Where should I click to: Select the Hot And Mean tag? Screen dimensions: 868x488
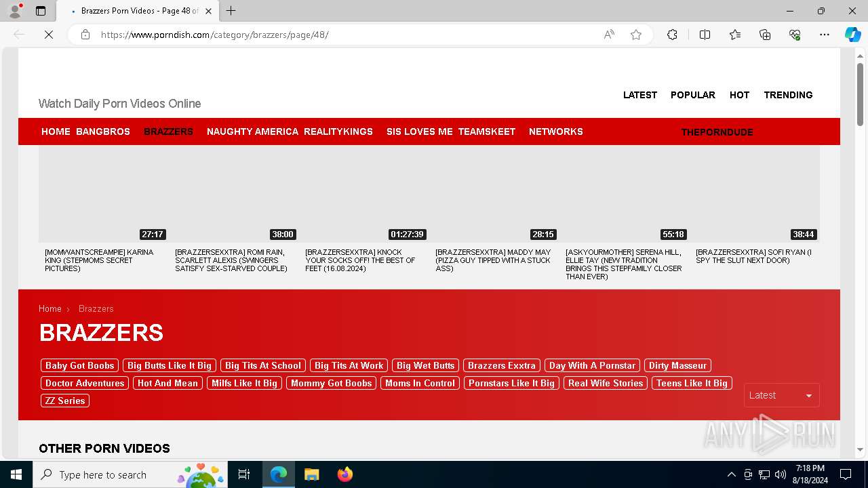167,383
